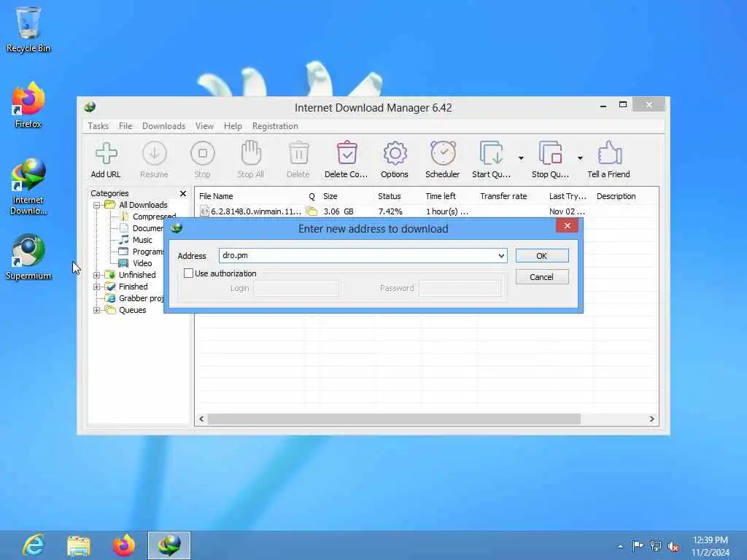
Task: Click the Action Center flag icon
Action: 638,545
